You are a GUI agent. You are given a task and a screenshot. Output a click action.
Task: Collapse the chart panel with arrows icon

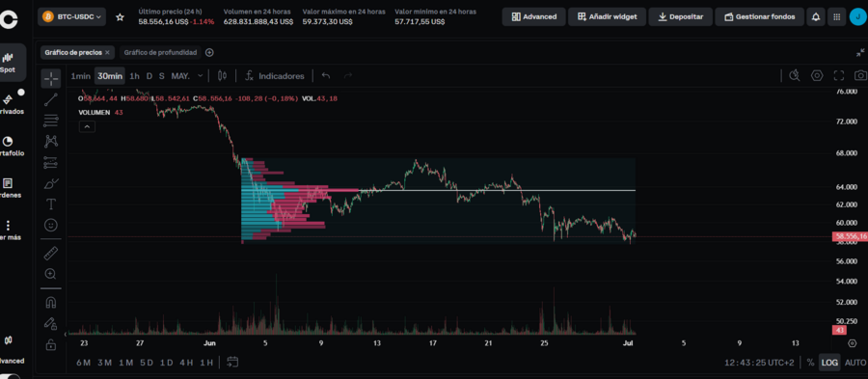pyautogui.click(x=859, y=53)
